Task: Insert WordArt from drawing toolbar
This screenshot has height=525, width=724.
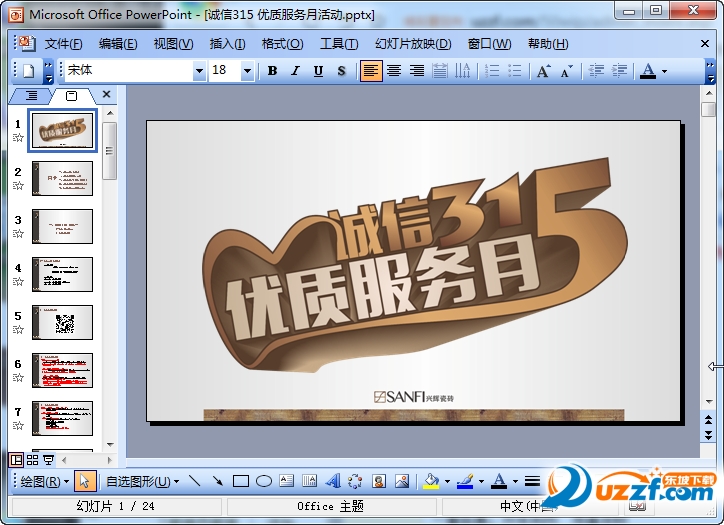Action: (333, 481)
